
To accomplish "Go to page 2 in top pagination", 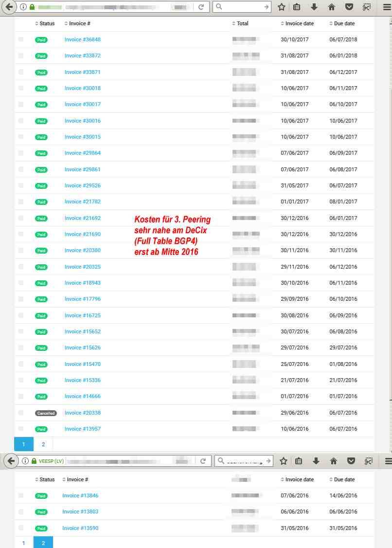I will pos(43,444).
